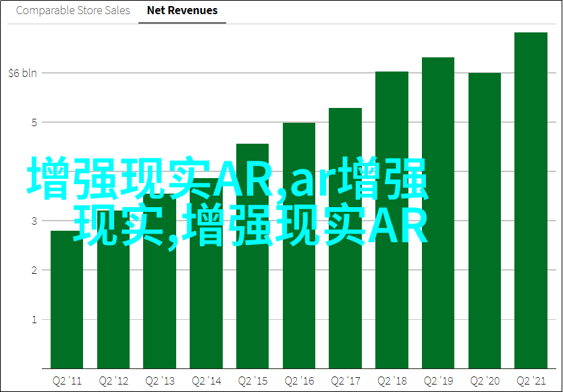Click the Q2 '16 green bar
This screenshot has width=563, height=392.
299,246
